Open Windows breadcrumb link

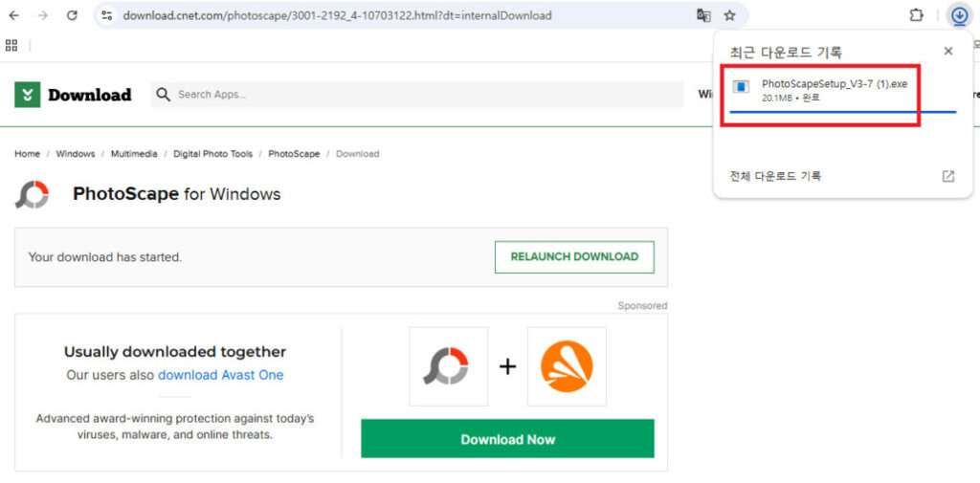[x=76, y=154]
